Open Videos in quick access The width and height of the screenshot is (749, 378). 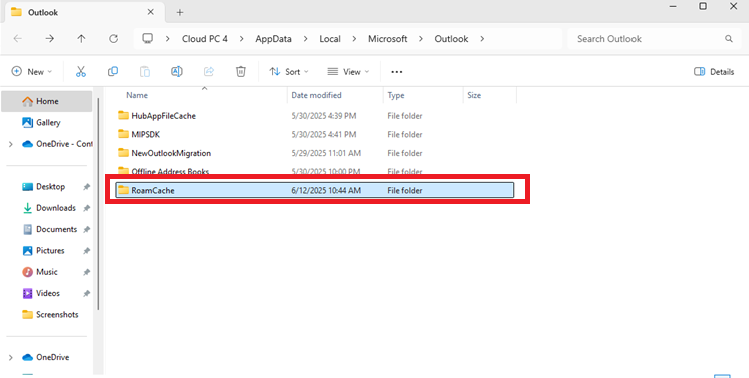[41, 293]
